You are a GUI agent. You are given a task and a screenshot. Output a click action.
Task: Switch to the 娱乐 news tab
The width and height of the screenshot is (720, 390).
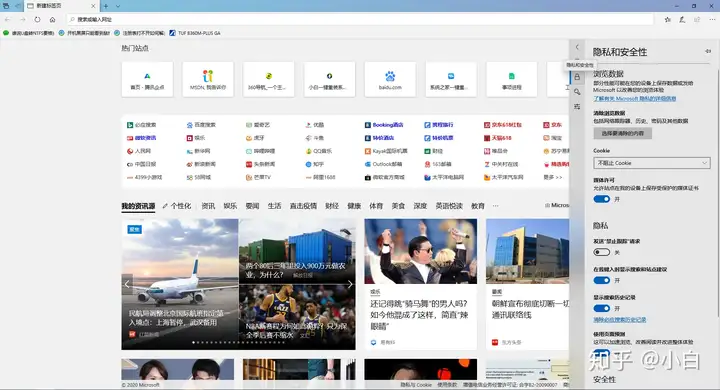(x=230, y=206)
